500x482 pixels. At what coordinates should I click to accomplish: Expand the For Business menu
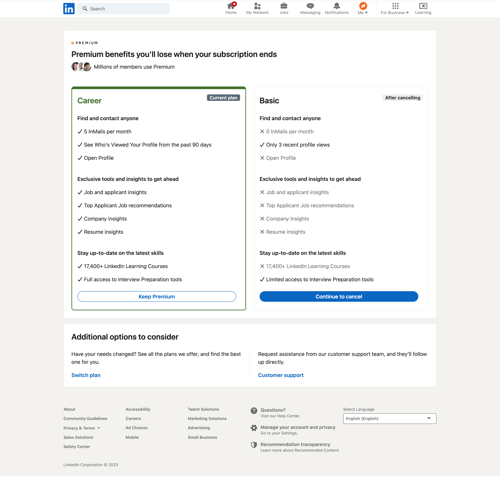395,8
